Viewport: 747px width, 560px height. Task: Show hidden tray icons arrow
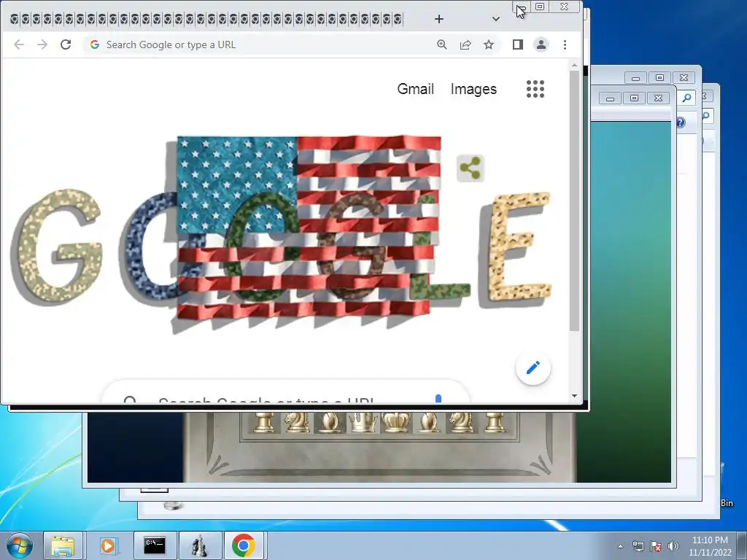pyautogui.click(x=620, y=546)
